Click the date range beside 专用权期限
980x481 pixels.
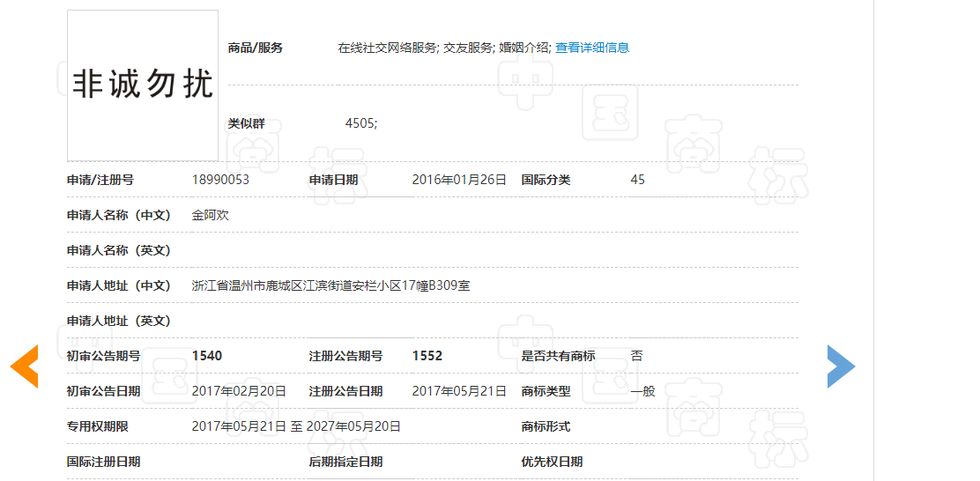[x=296, y=426]
